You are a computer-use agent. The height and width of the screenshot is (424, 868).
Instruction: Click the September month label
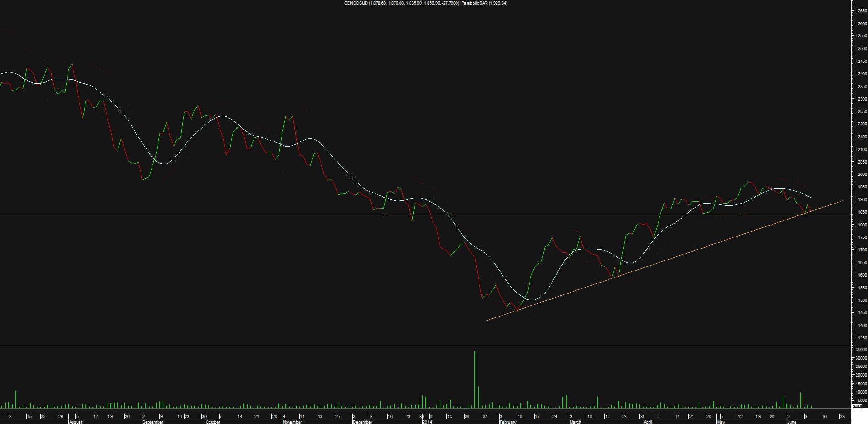coord(153,422)
